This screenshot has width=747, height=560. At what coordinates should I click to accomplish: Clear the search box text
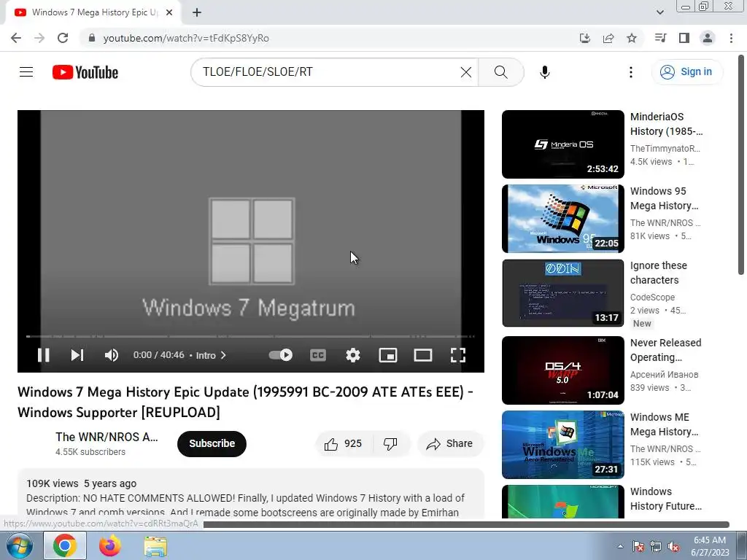coord(466,72)
